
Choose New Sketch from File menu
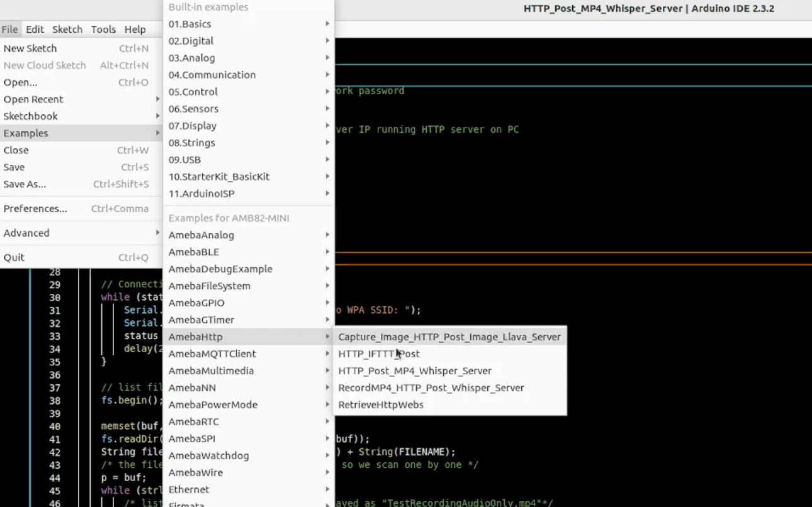tap(30, 48)
